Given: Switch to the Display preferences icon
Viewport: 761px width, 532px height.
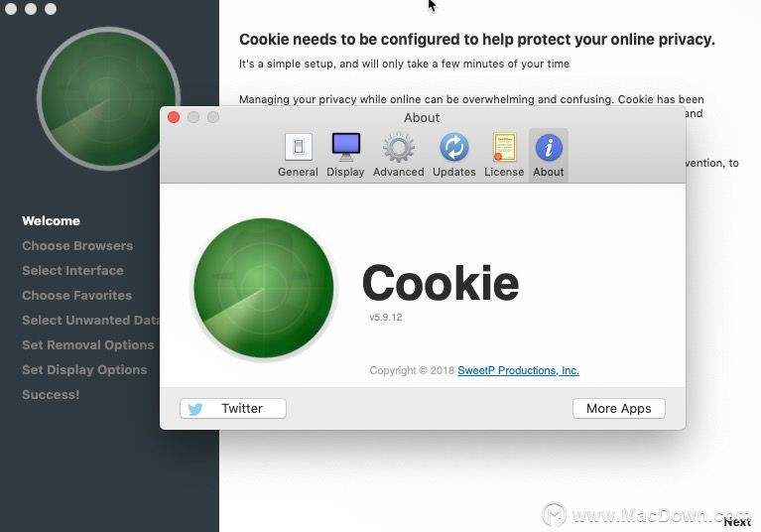Looking at the screenshot, I should click(345, 155).
